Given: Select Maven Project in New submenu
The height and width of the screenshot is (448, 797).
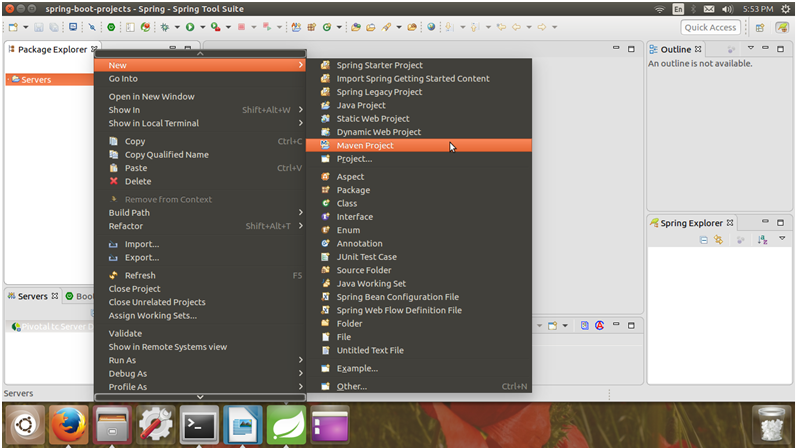Looking at the screenshot, I should [x=365, y=146].
